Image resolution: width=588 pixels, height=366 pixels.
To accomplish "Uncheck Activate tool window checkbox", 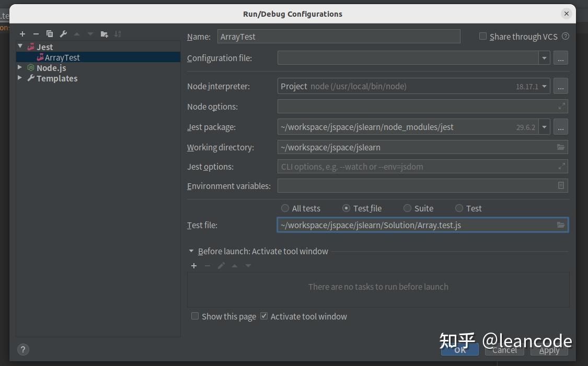I will [x=264, y=316].
